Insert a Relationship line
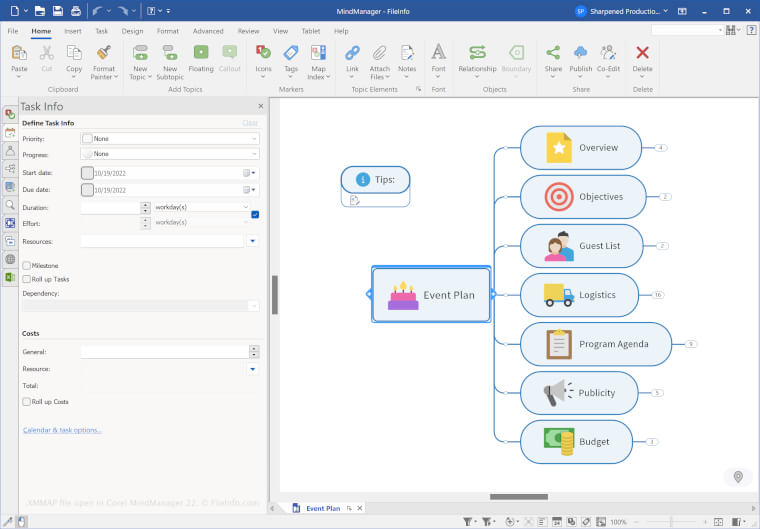 pyautogui.click(x=477, y=53)
